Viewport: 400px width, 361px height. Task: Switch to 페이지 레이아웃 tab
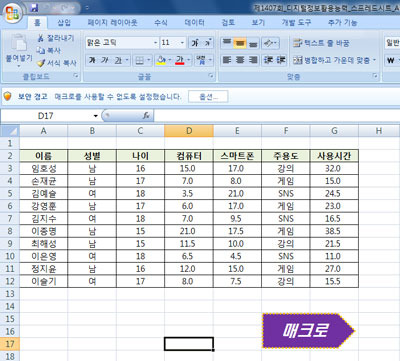coord(112,23)
